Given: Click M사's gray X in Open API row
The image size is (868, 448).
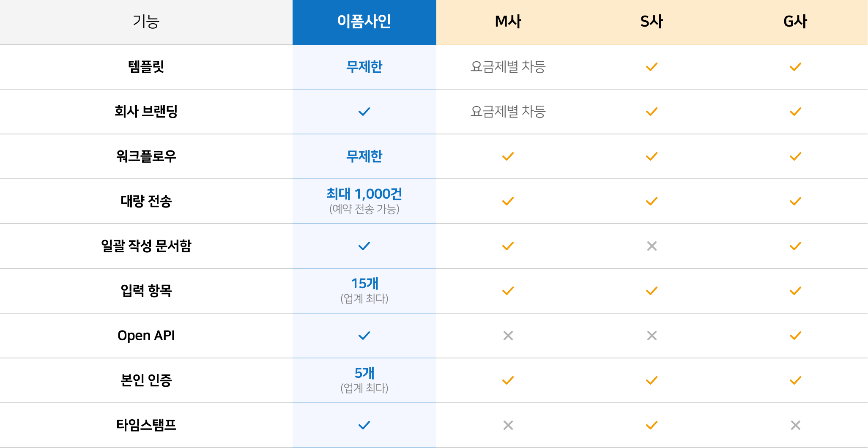Looking at the screenshot, I should pyautogui.click(x=508, y=336).
